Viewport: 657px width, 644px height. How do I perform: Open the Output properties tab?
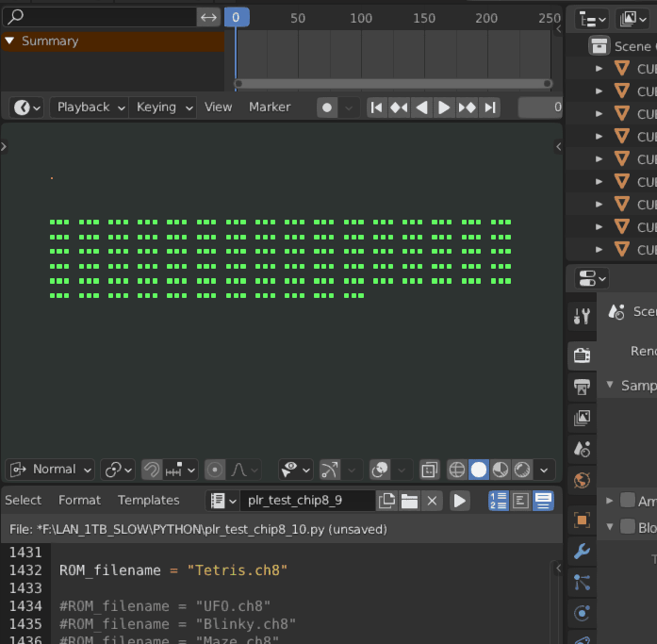[582, 386]
